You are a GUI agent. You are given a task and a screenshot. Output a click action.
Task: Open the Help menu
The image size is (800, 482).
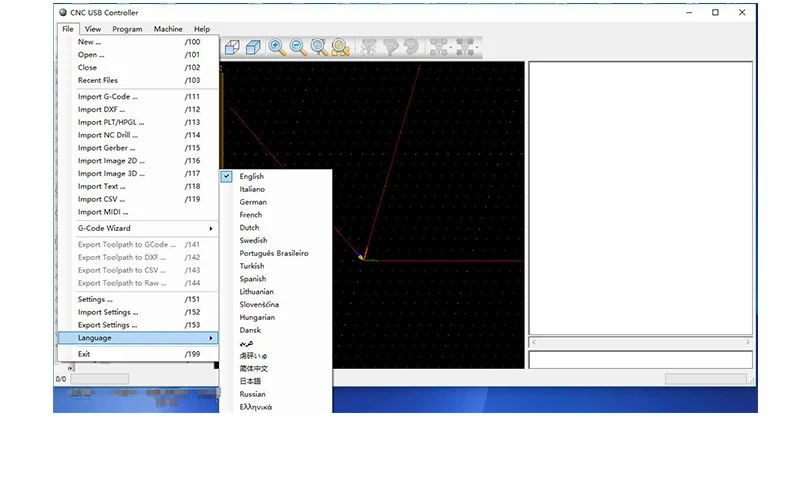coord(202,29)
